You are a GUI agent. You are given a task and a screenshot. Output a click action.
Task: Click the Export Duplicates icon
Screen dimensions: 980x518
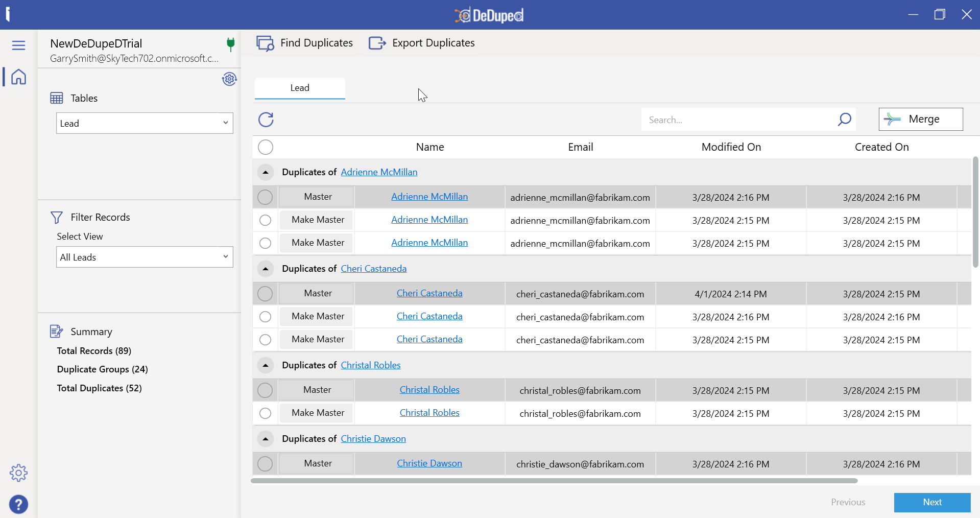pyautogui.click(x=377, y=43)
